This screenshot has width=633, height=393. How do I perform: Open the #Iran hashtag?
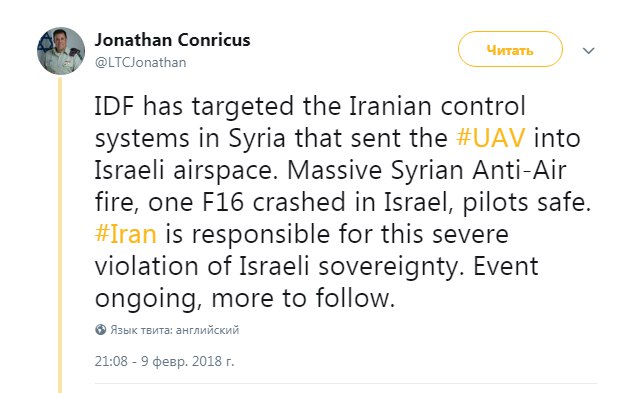pos(126,234)
